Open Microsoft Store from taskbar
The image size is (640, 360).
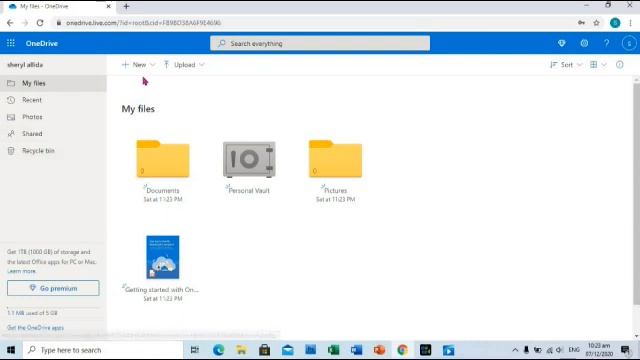pyautogui.click(x=264, y=350)
